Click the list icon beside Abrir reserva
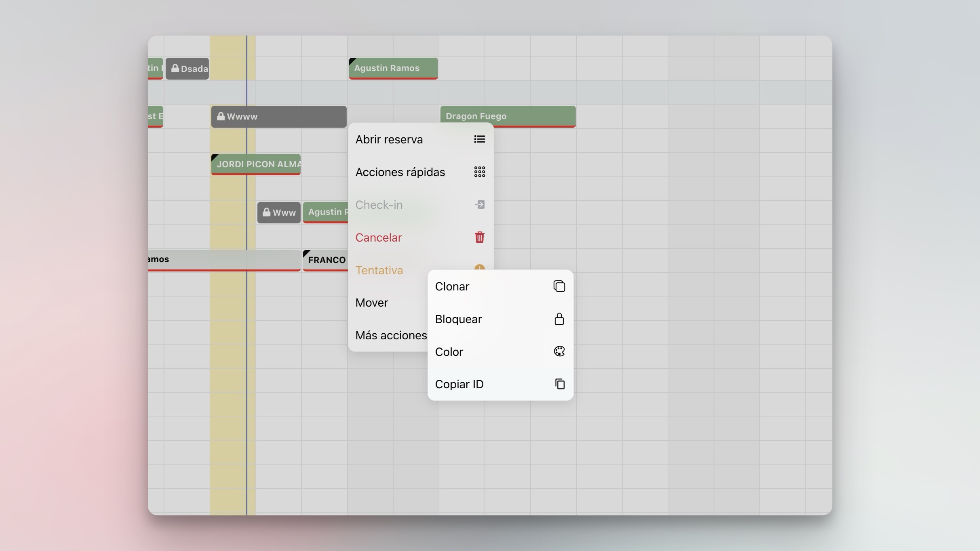Image resolution: width=980 pixels, height=551 pixels. (x=479, y=139)
